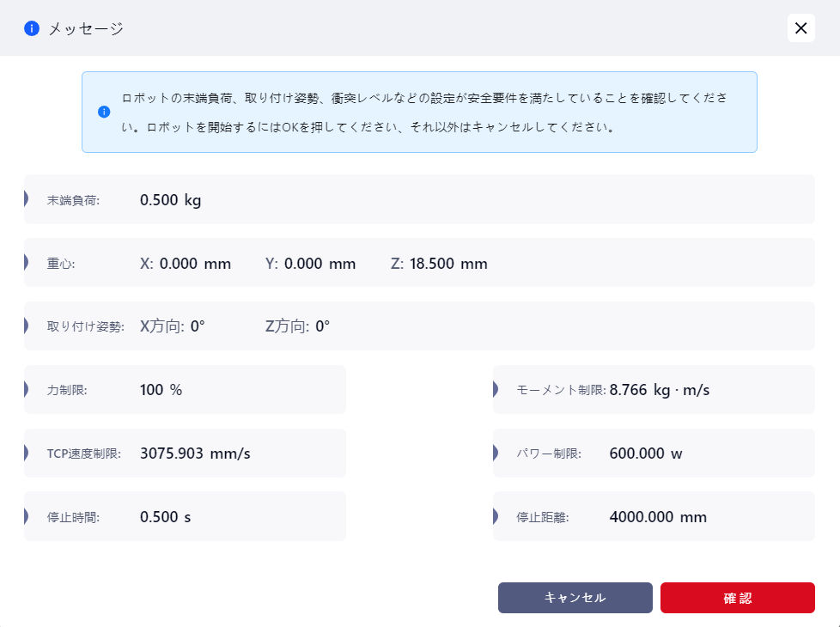Click the semicircle marker on the 取り付け姿勢 row
This screenshot has width=840, height=627.
pyautogui.click(x=27, y=326)
